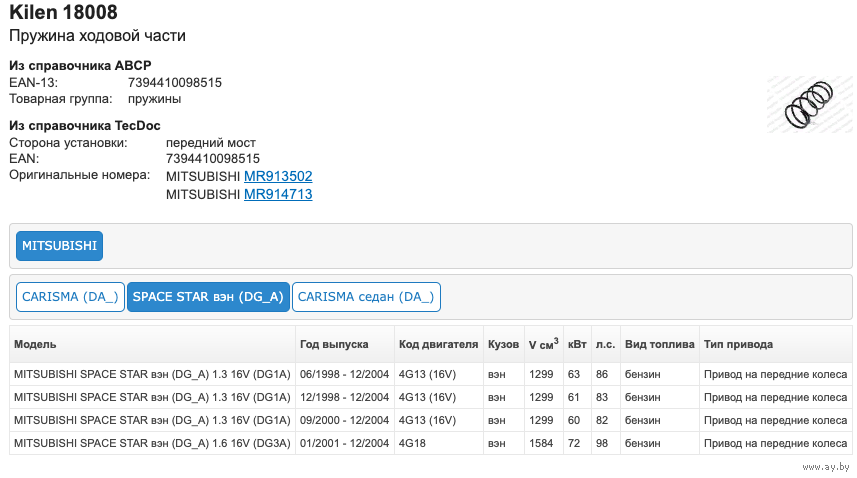The height and width of the screenshot is (478, 857).
Task: Click the Kilen 18008 product title
Action: coord(63,13)
